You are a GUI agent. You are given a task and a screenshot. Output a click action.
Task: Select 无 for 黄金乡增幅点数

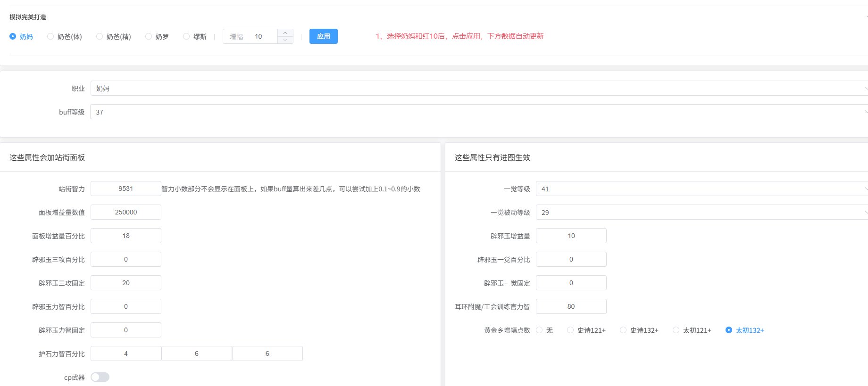click(544, 330)
